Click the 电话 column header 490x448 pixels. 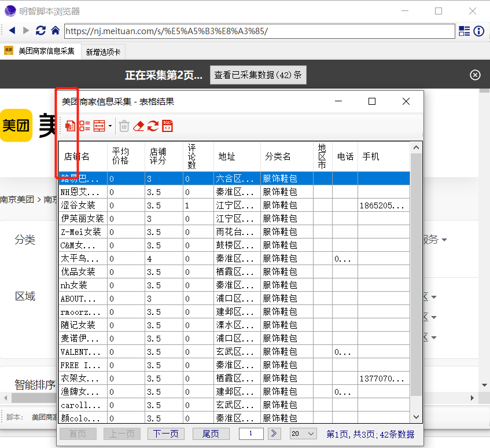coord(345,156)
